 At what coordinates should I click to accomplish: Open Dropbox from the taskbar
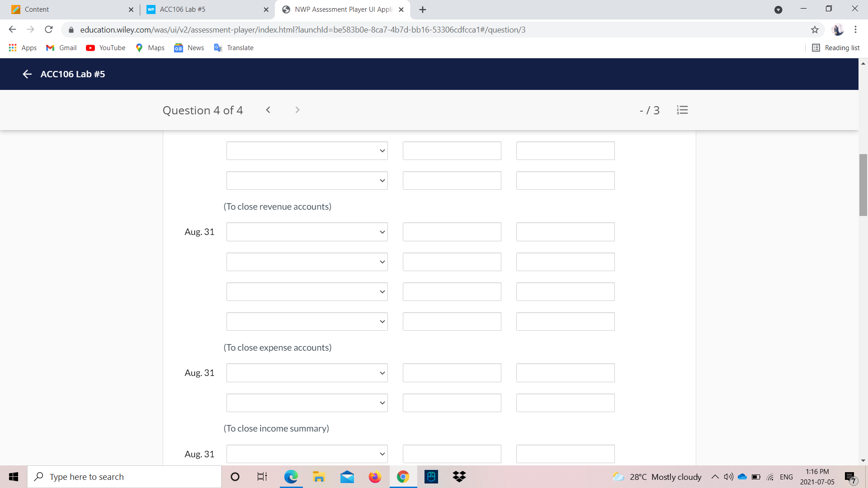coord(459,476)
